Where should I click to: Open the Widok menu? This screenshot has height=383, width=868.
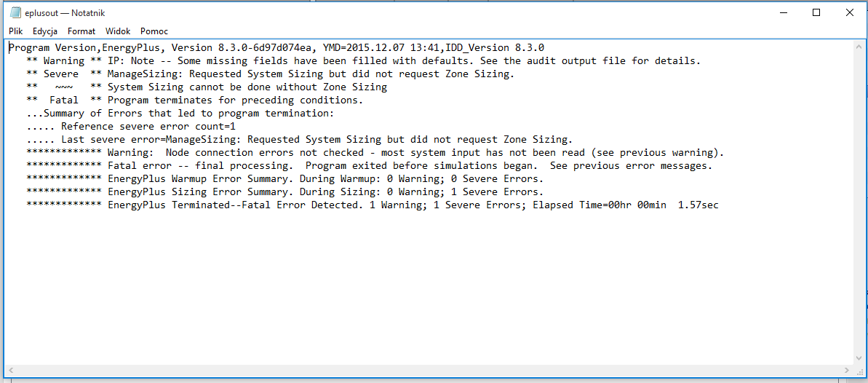coord(118,31)
